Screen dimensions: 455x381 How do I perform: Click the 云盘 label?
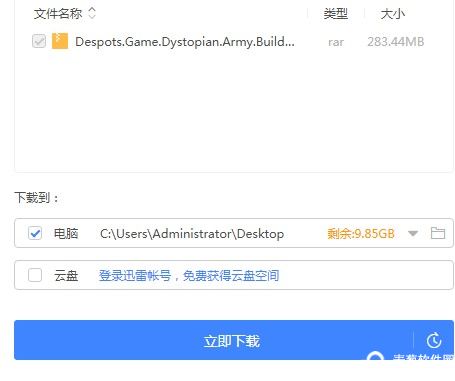click(66, 276)
